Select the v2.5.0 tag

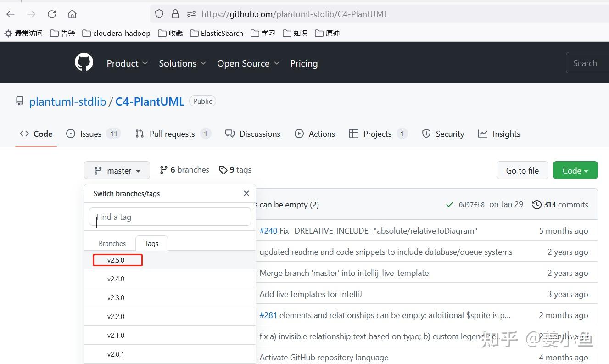116,260
